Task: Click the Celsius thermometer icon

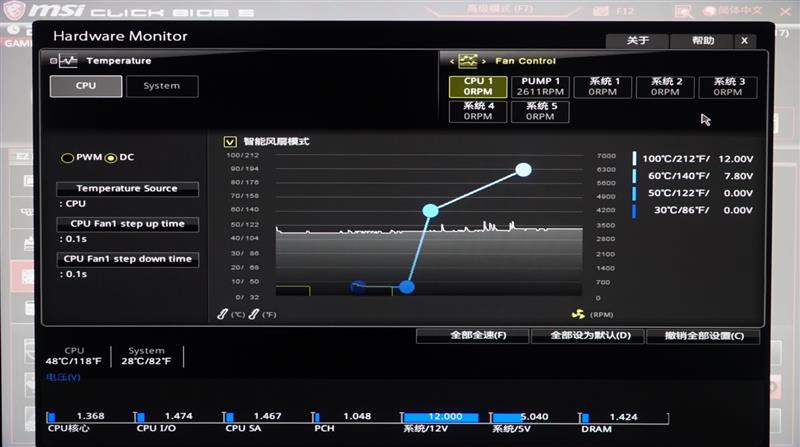Action: pos(223,315)
